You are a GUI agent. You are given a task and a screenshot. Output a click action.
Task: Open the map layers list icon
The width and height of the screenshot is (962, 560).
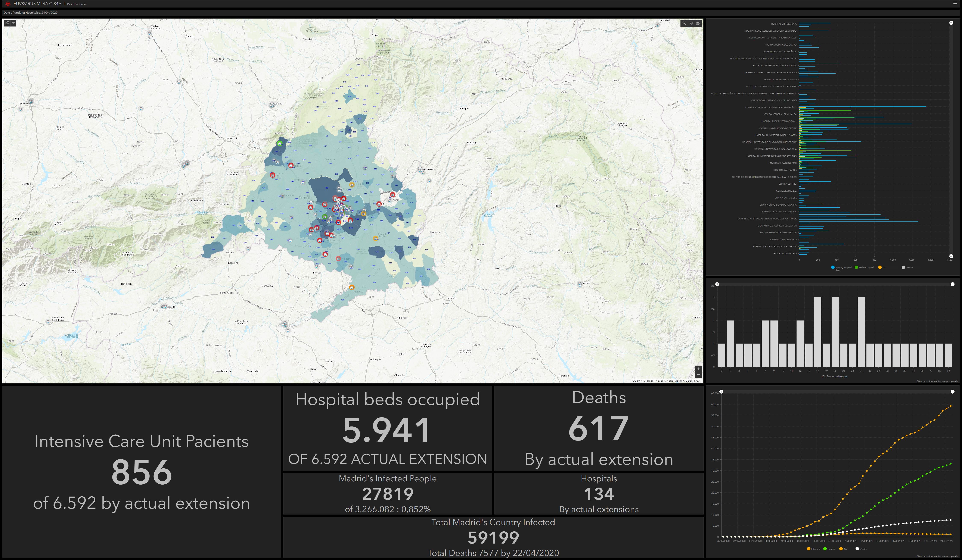pyautogui.click(x=691, y=23)
